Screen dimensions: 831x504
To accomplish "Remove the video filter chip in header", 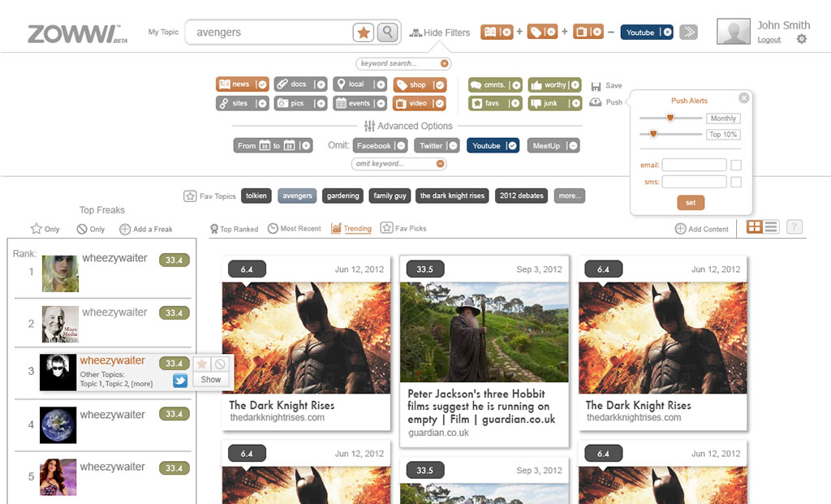I will (597, 32).
